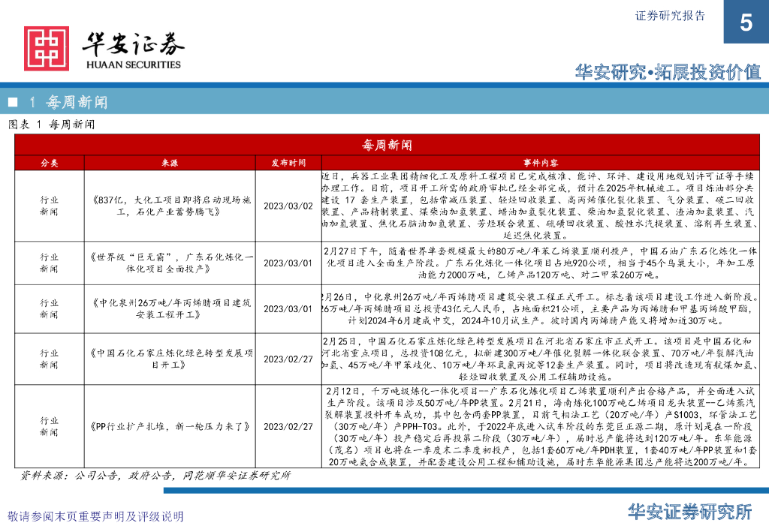
Task: Click 行业新闻 in the 837亿 row
Action: click(x=49, y=206)
